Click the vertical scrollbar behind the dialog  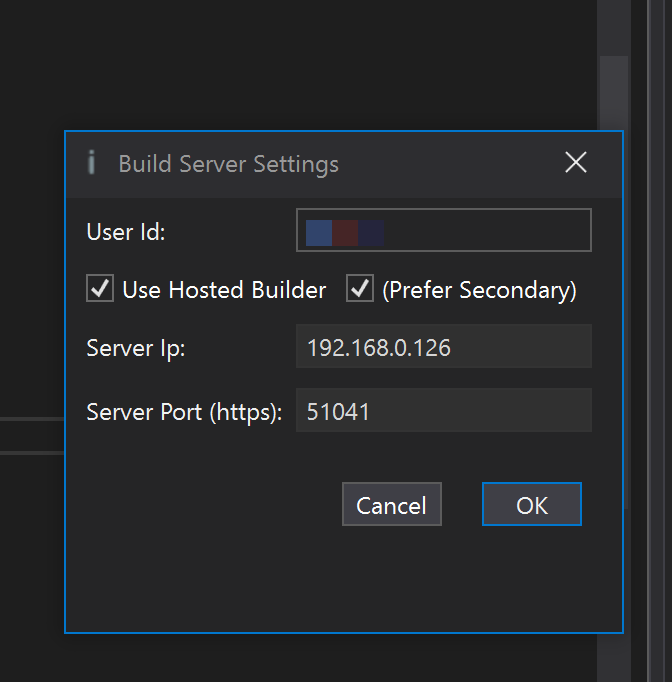612,90
